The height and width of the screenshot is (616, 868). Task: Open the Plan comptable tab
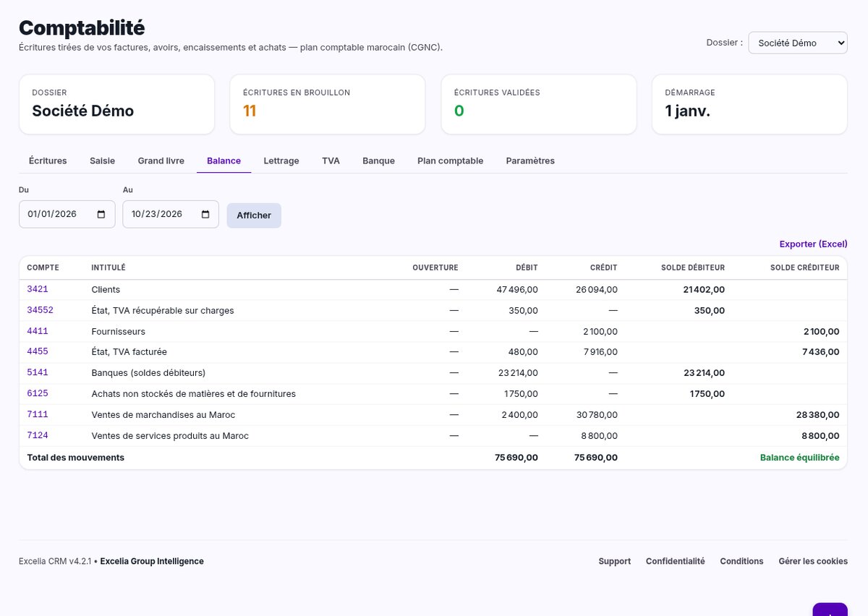click(451, 161)
